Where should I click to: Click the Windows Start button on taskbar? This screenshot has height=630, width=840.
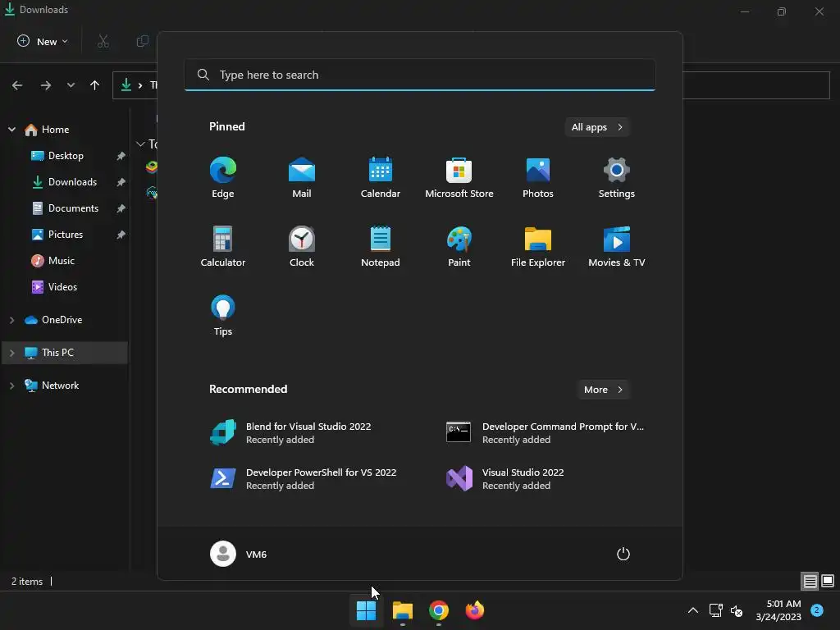click(x=367, y=610)
